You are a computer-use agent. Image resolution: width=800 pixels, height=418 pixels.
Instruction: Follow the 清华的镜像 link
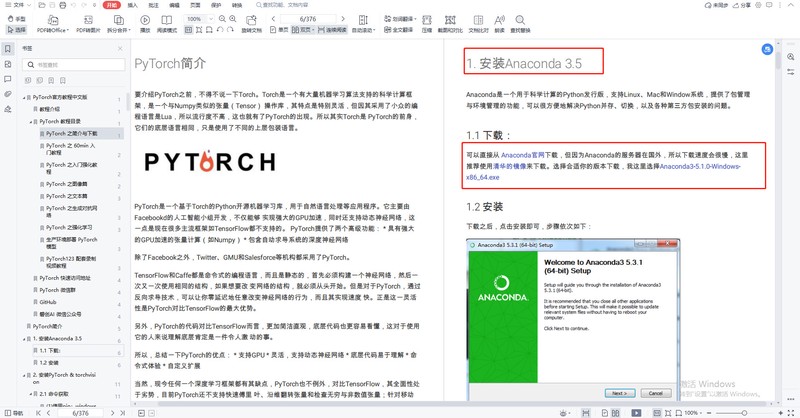(512, 166)
